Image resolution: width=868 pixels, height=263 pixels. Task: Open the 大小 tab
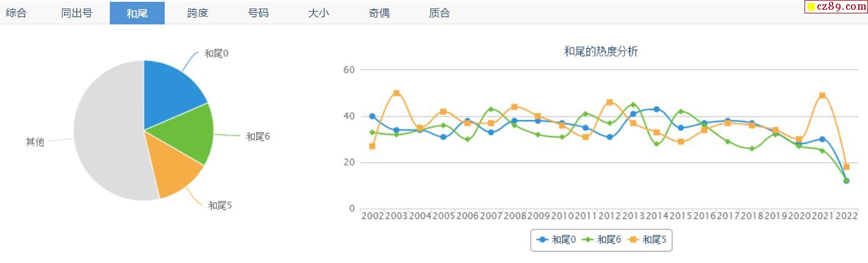point(318,13)
